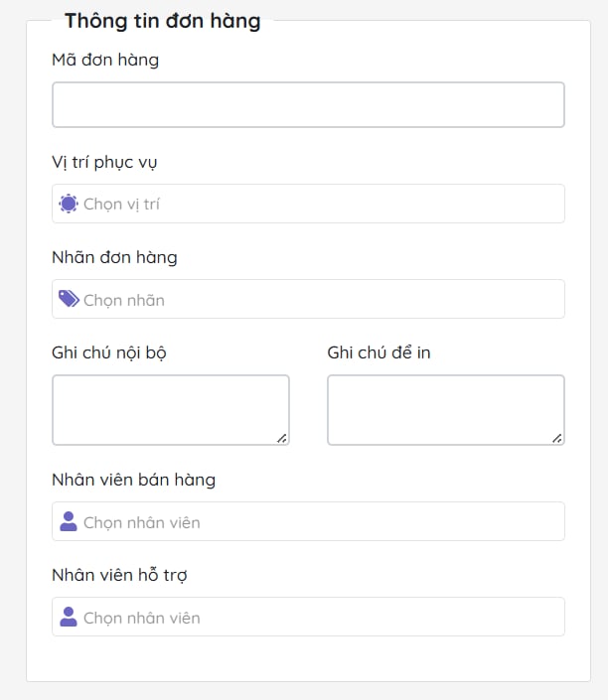
Task: Click inside the Ghi chú nội bộ textarea
Action: pos(169,408)
